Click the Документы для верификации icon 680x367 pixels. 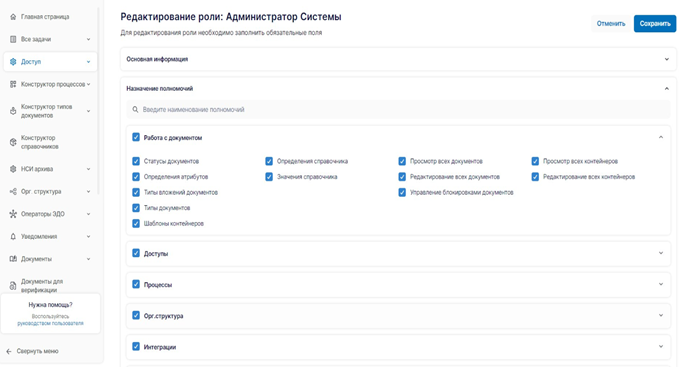13,286
